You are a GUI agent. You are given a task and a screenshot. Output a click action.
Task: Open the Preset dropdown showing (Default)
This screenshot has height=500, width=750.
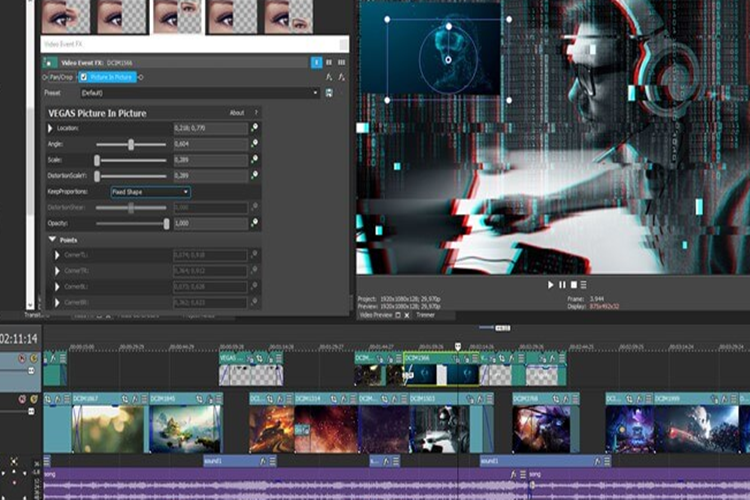click(x=199, y=93)
